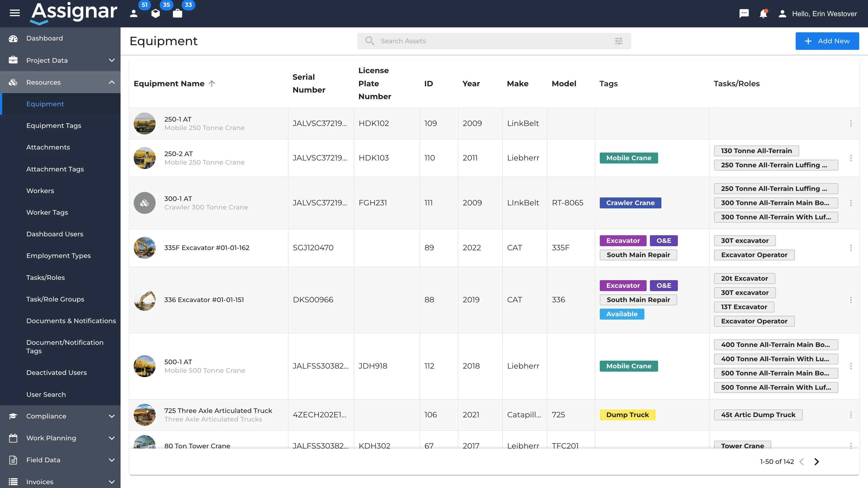Click the Invoices list icon

(x=13, y=482)
